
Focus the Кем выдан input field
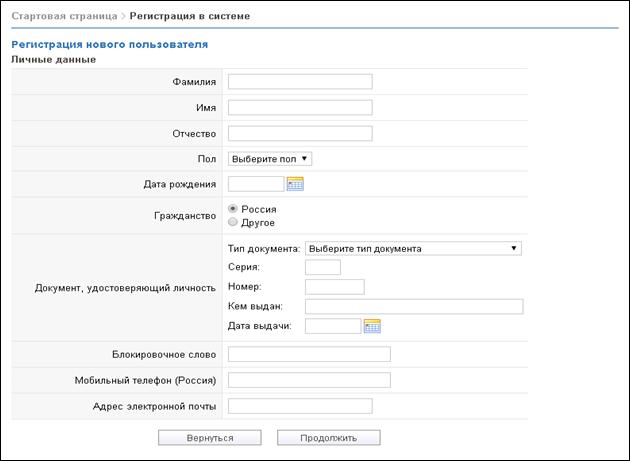pyautogui.click(x=414, y=306)
